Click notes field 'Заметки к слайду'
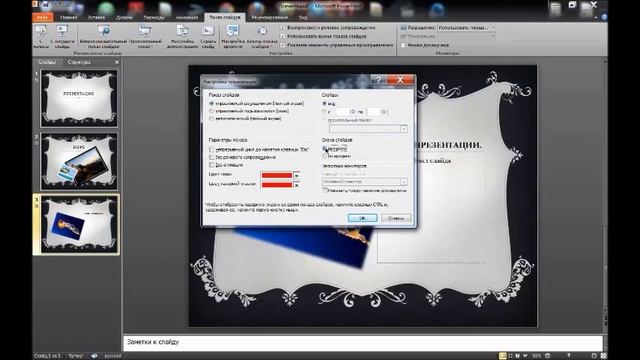 (362, 342)
